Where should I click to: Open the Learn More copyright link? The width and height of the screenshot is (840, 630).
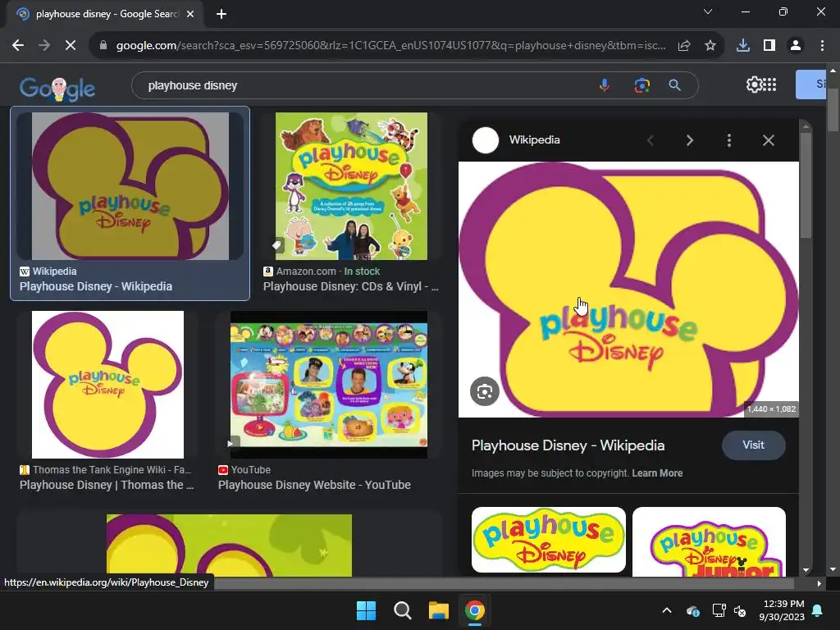657,473
